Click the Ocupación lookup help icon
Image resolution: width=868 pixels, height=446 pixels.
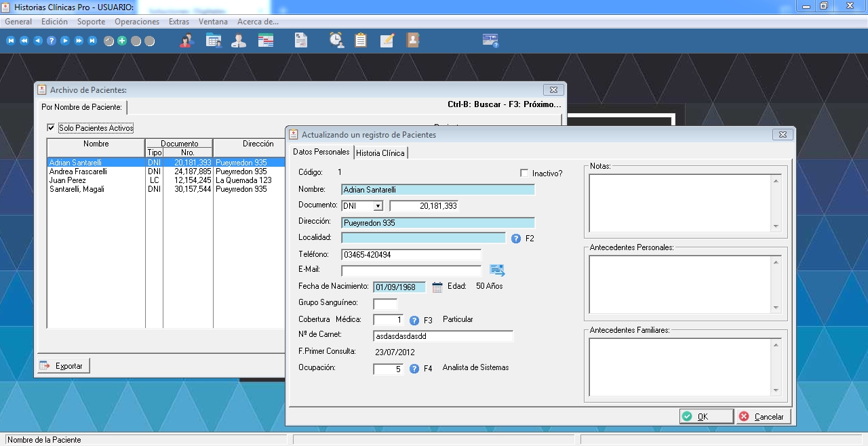[414, 369]
